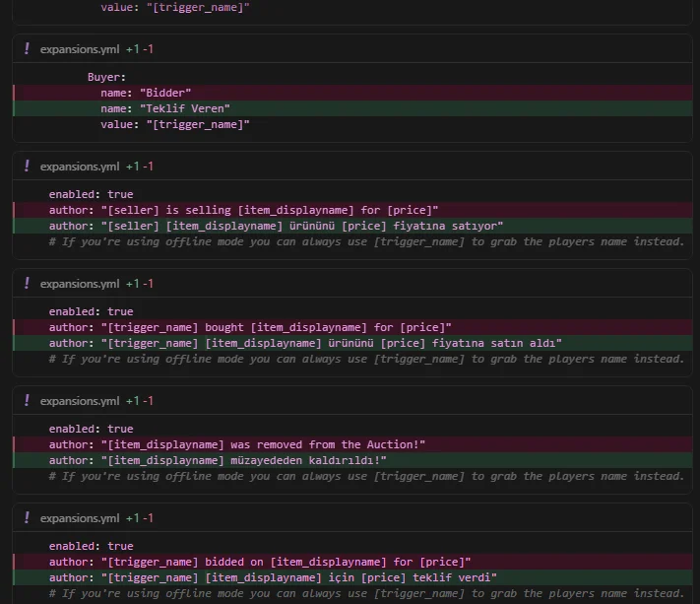Select removed line name: "Bidder"
Viewport: 700px width, 604px height.
(352, 93)
